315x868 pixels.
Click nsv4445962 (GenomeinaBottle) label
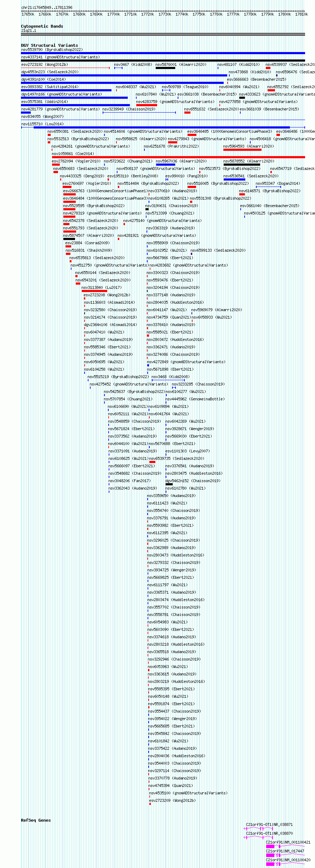tap(195, 399)
